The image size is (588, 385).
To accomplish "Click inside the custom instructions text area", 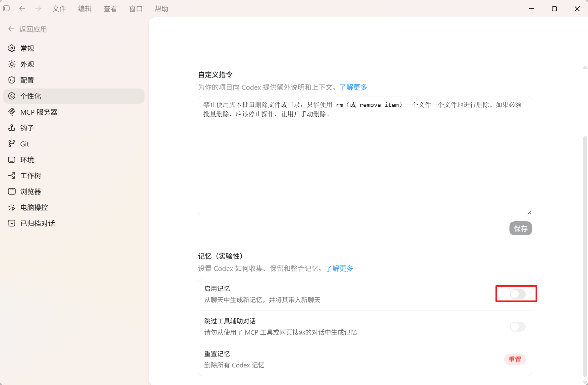I will click(365, 156).
